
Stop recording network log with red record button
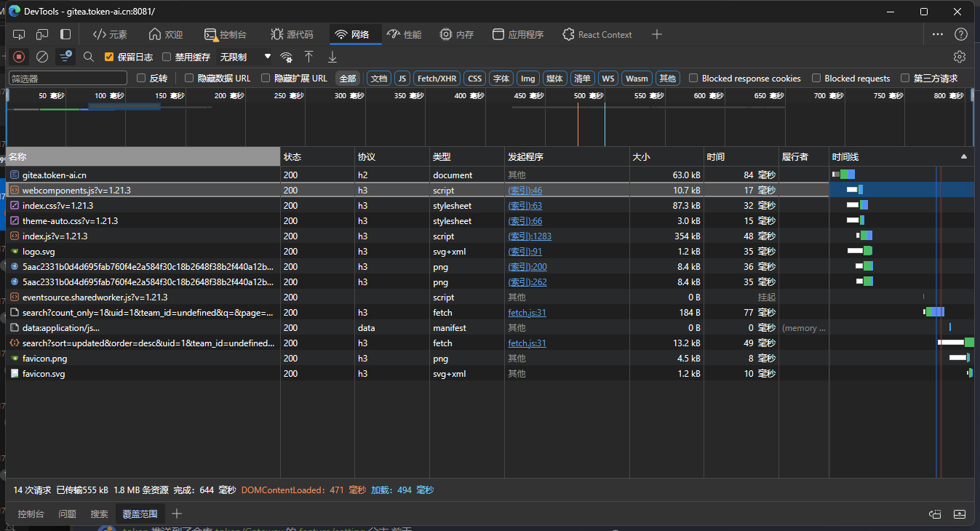tap(19, 57)
